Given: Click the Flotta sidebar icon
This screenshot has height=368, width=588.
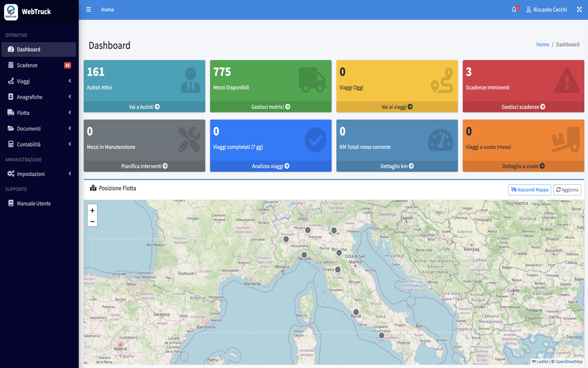Looking at the screenshot, I should (x=11, y=112).
